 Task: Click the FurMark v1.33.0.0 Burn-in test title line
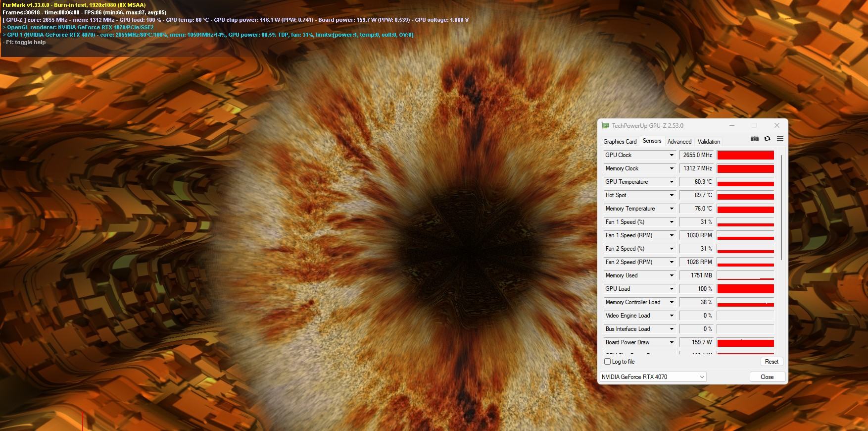click(x=74, y=5)
